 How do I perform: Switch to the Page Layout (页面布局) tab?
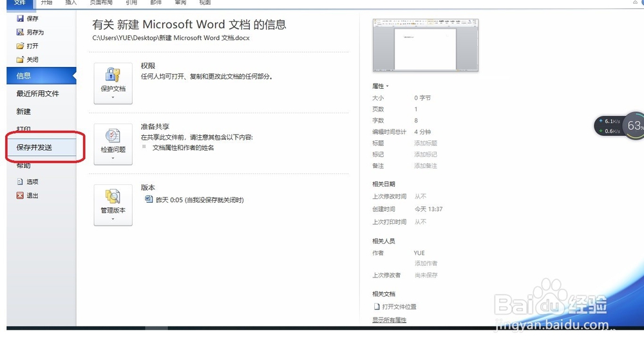pyautogui.click(x=101, y=3)
